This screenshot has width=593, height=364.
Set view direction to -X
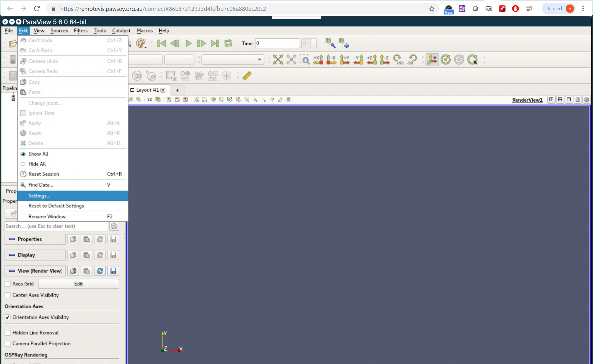pyautogui.click(x=331, y=59)
